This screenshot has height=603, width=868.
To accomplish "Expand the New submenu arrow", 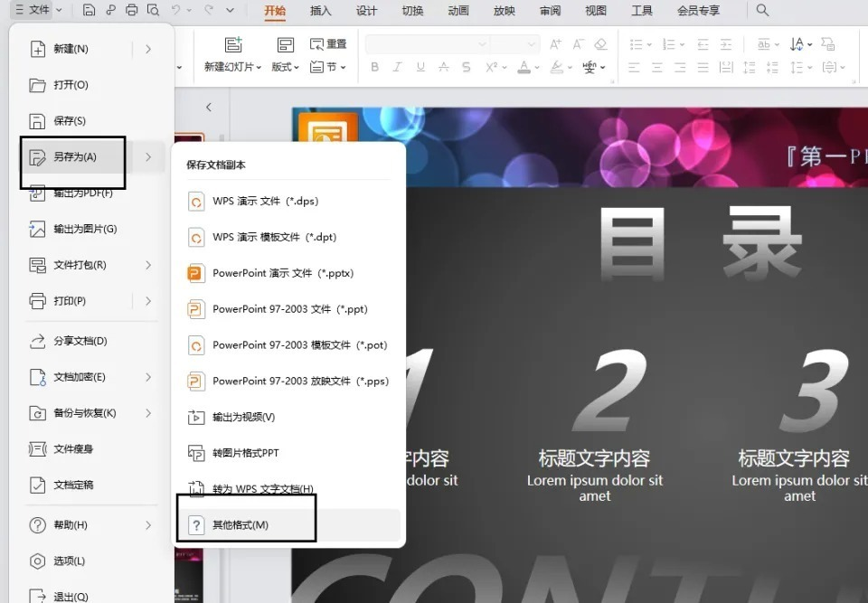I will pyautogui.click(x=148, y=50).
